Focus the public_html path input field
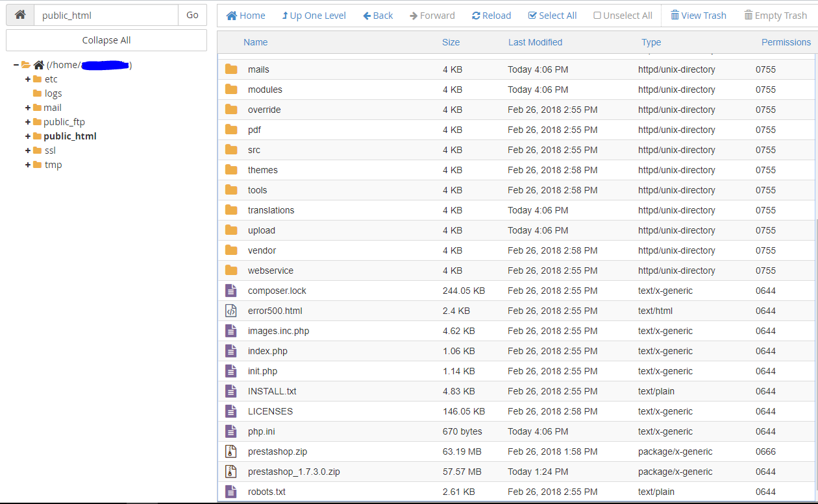 click(106, 15)
